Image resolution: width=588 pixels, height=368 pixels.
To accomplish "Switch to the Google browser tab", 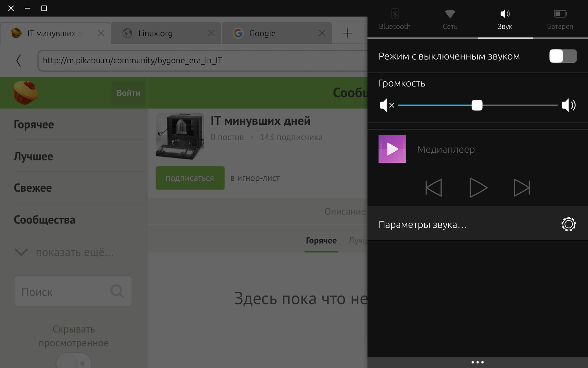I will [x=276, y=33].
